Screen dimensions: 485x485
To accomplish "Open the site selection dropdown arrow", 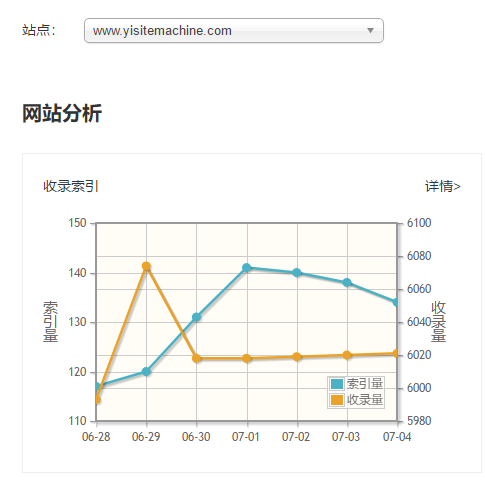I will pos(370,30).
